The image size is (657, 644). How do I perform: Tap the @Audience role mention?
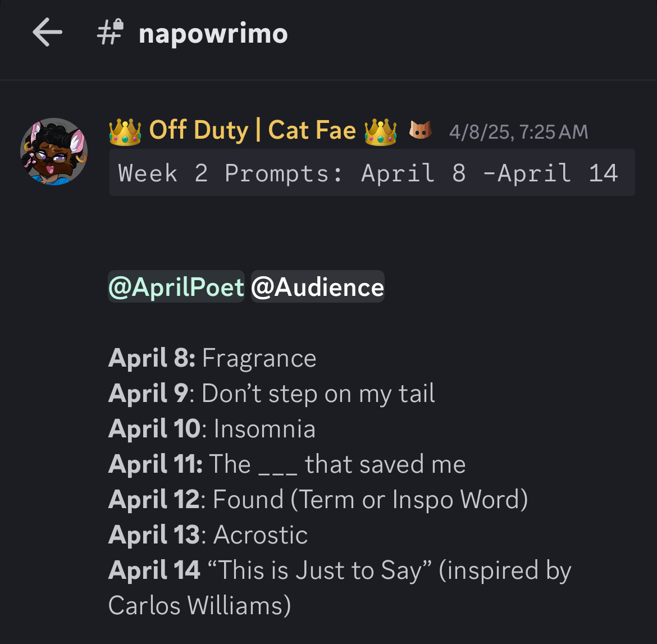(x=318, y=287)
